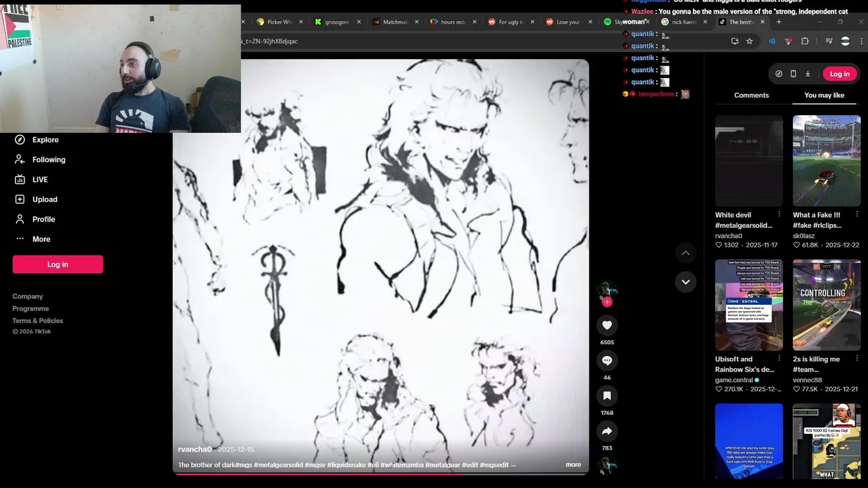
Task: Open comments via the speech bubble icon
Action: [607, 361]
